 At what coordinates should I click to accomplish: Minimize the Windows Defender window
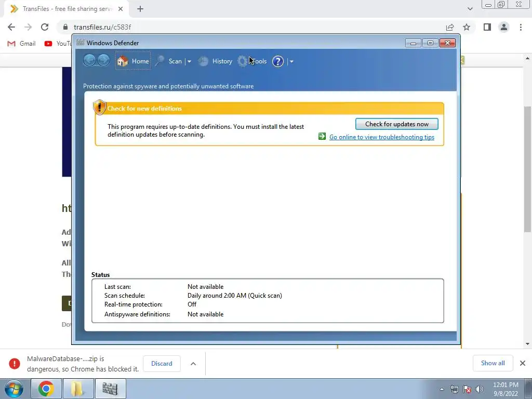[413, 43]
